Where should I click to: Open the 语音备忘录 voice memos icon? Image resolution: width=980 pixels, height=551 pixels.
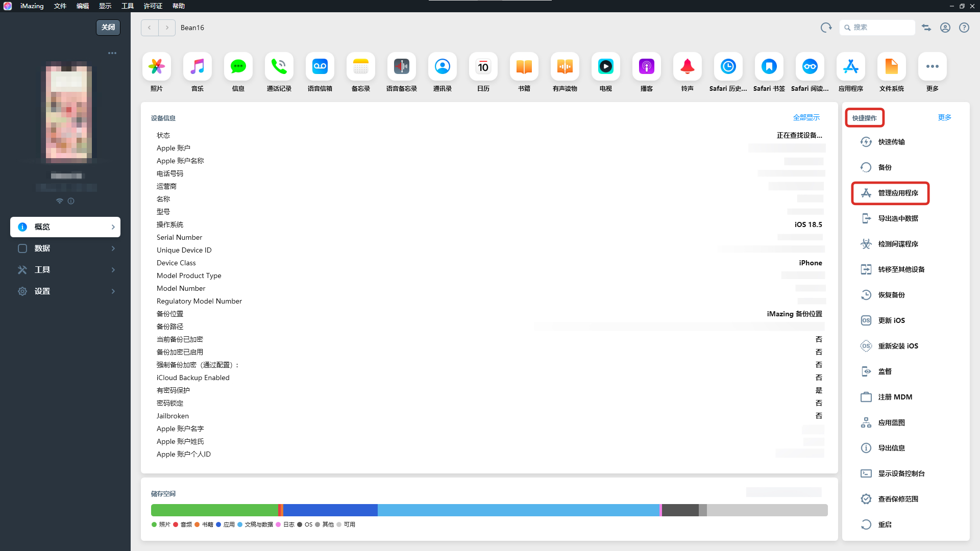coord(402,66)
